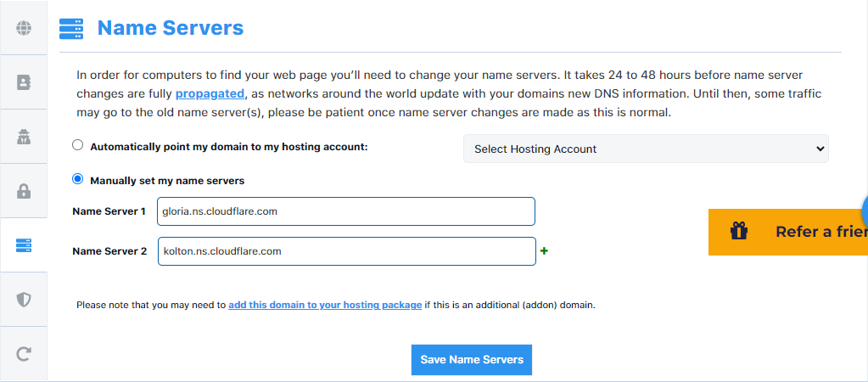Image resolution: width=868 pixels, height=382 pixels.
Task: Click into the Name Server 2 field
Action: click(347, 251)
